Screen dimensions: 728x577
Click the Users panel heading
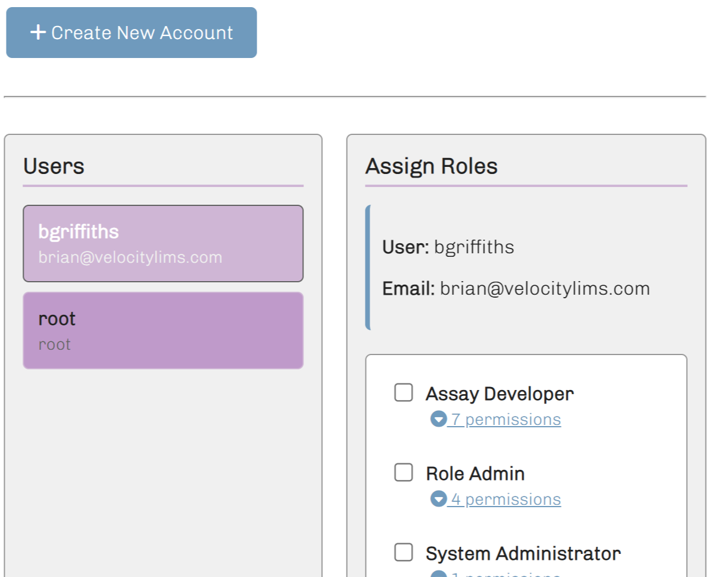(54, 166)
